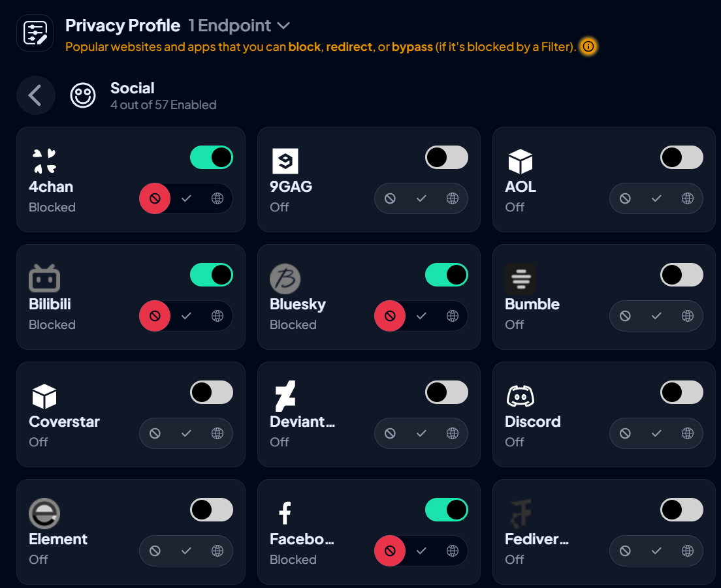Click the Privacy Profile icon at top left
This screenshot has width=721, height=588.
(x=35, y=31)
